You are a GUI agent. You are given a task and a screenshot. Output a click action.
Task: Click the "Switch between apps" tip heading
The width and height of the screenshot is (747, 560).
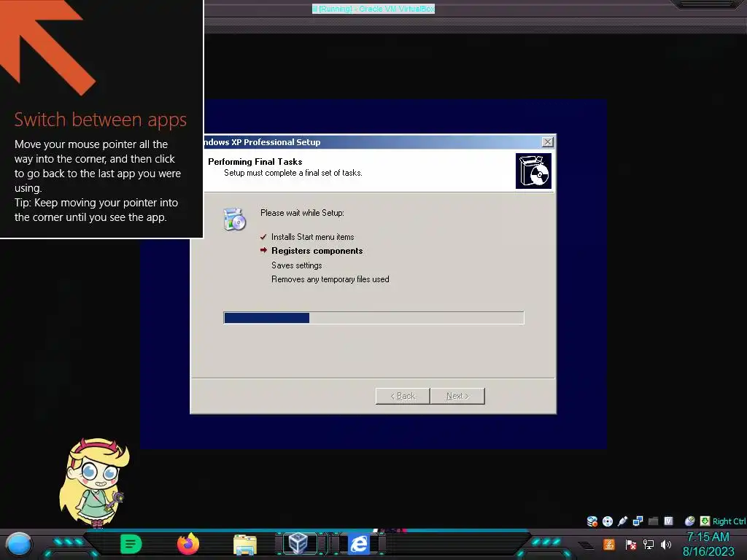(100, 120)
